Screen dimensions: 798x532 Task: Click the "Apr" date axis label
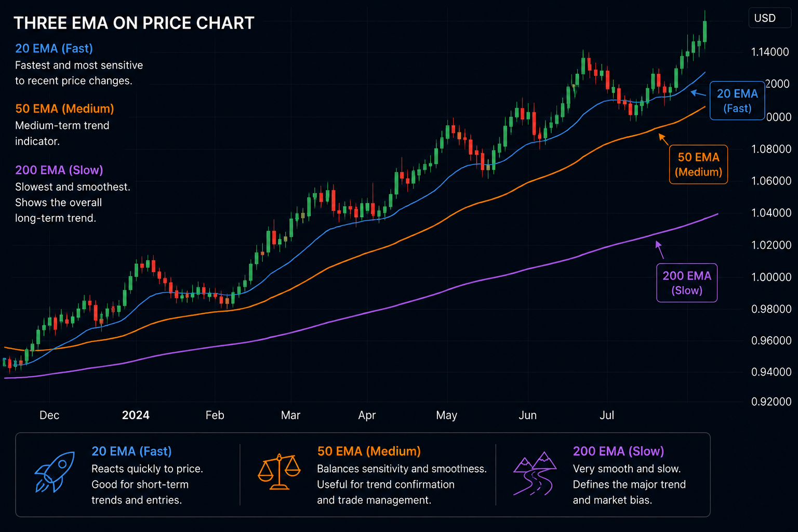[x=367, y=415]
